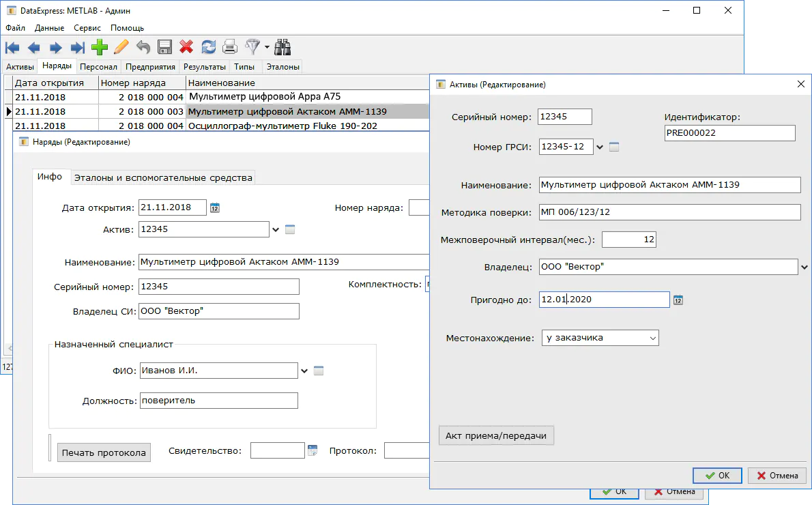Save record with floppy disk icon
The image size is (812, 505).
pos(164,47)
